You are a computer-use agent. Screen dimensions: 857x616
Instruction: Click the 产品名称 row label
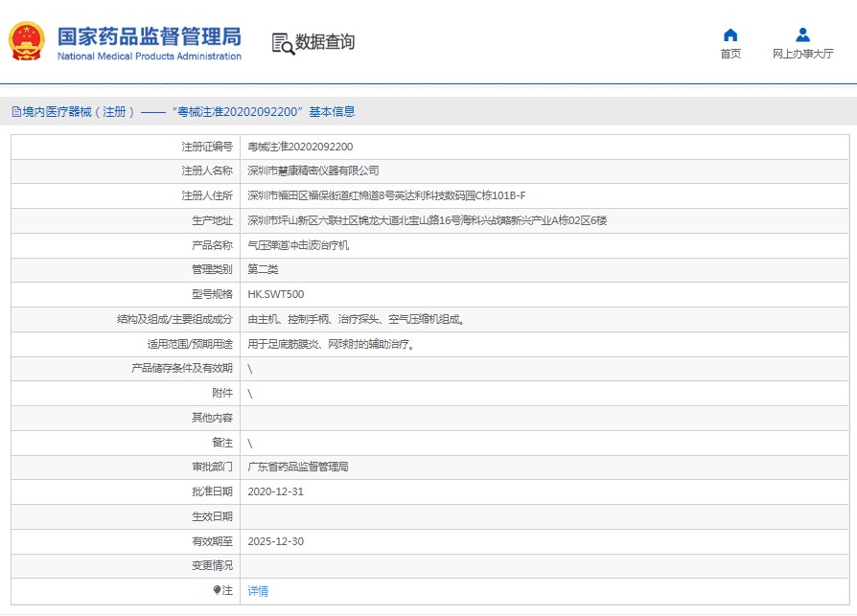[212, 245]
